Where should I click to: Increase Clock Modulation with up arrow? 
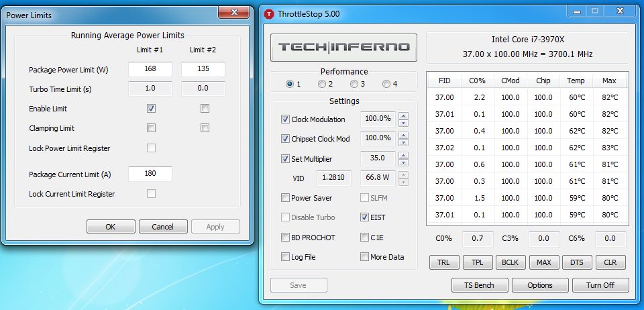pos(403,116)
